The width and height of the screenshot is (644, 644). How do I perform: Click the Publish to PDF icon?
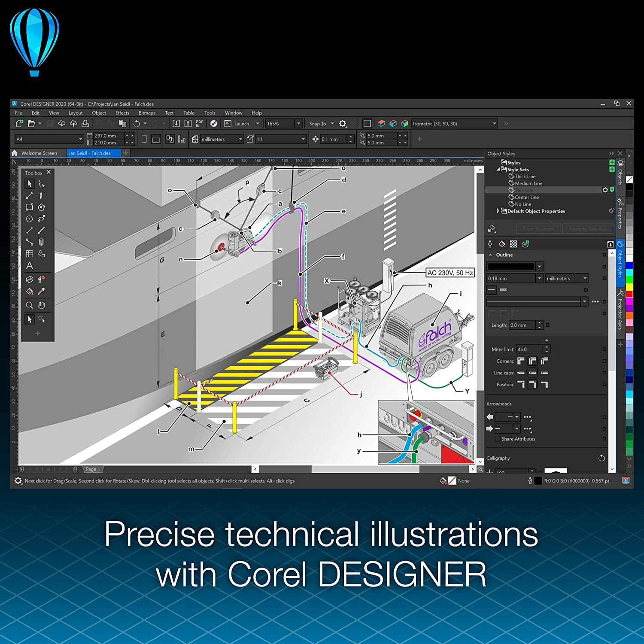[x=200, y=124]
